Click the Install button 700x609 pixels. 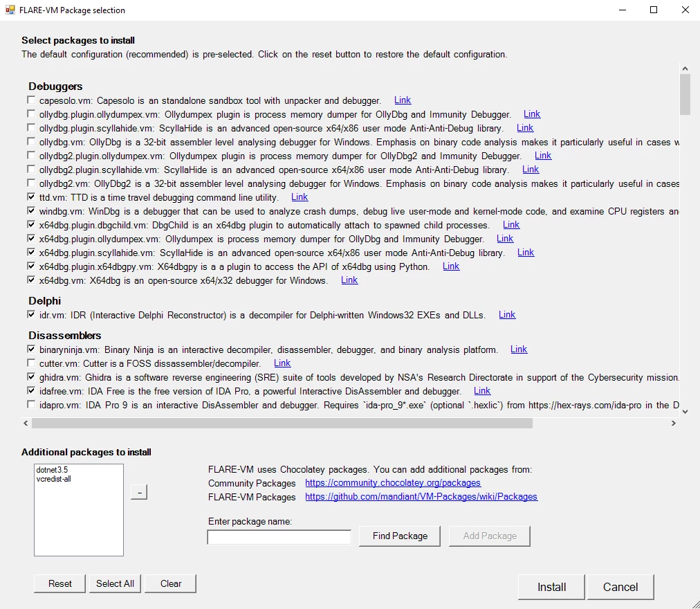pos(551,587)
